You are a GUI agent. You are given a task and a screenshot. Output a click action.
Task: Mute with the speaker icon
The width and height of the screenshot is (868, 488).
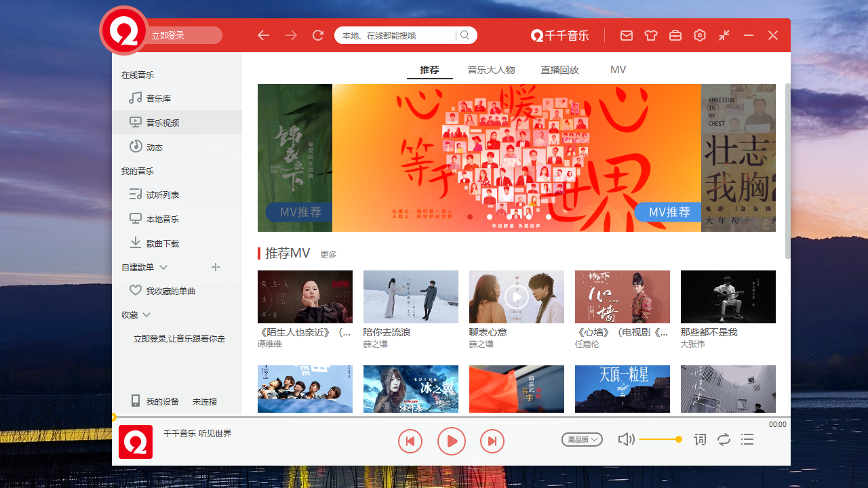coord(626,440)
